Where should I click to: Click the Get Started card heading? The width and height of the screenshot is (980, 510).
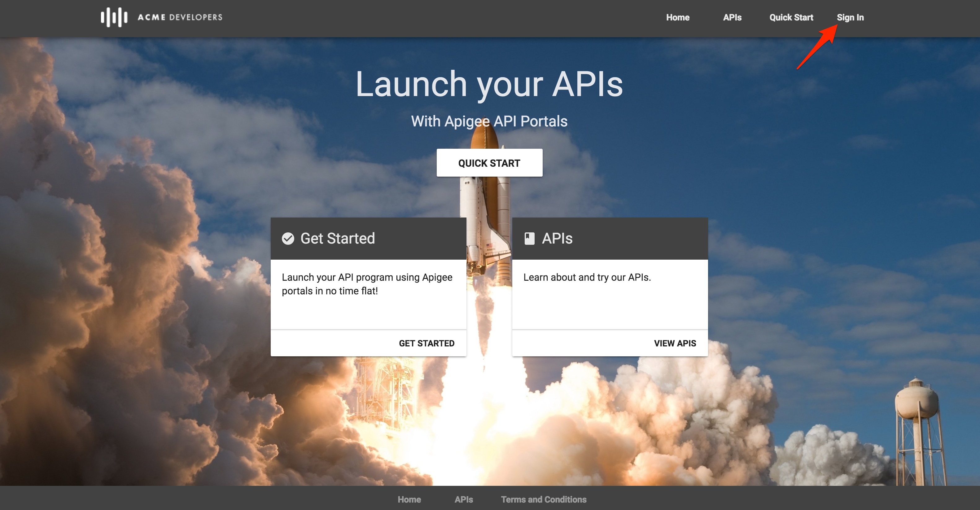click(x=337, y=239)
